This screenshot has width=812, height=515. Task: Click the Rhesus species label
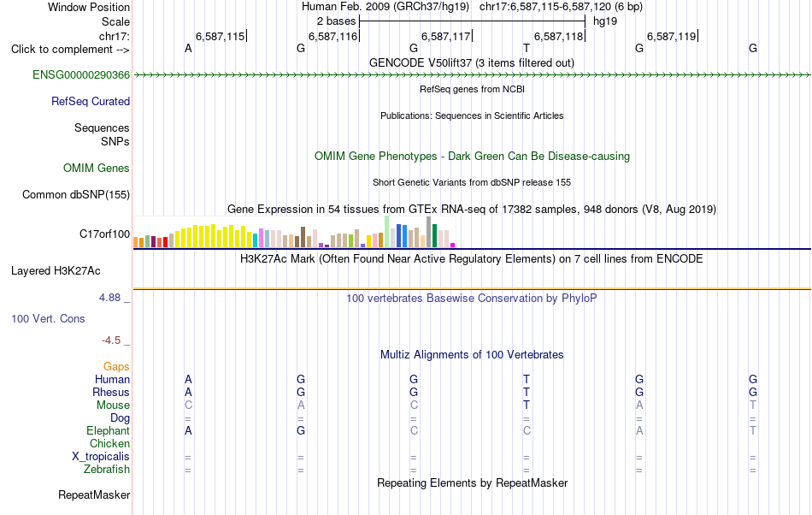tap(111, 393)
